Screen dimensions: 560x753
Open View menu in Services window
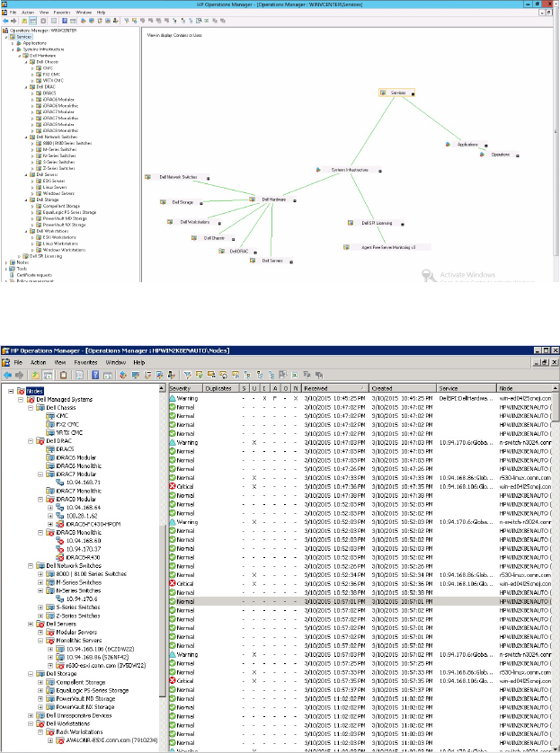pos(44,13)
